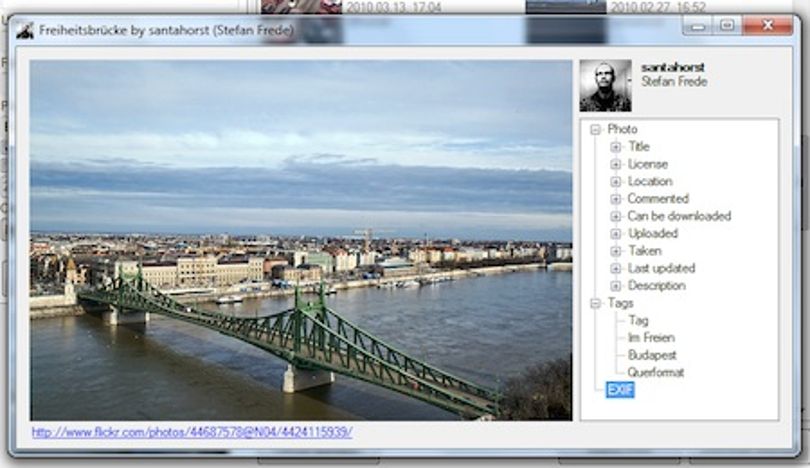Image resolution: width=810 pixels, height=468 pixels.
Task: Expand the Can be downloaded node
Action: pos(615,216)
